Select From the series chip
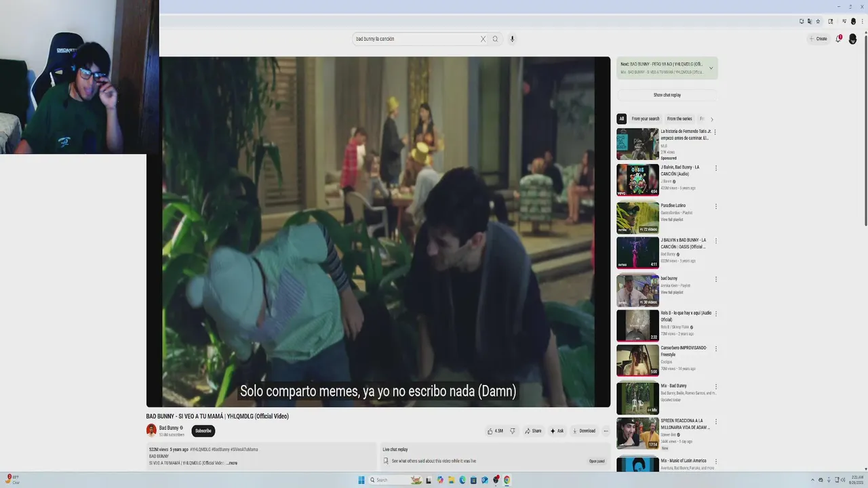The width and height of the screenshot is (868, 488). coord(679,119)
